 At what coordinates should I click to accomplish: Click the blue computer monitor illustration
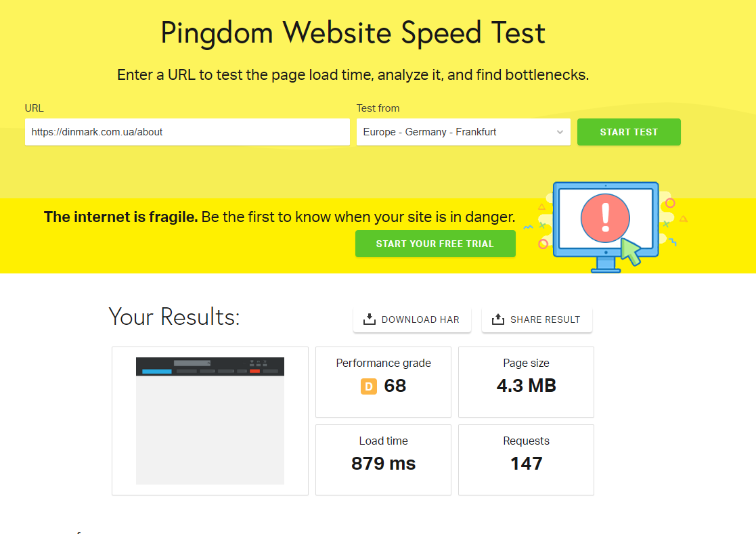click(x=606, y=227)
